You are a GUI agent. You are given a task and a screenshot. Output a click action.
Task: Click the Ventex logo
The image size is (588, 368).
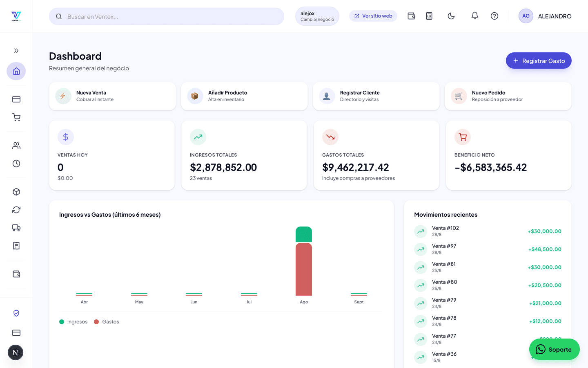pyautogui.click(x=16, y=16)
